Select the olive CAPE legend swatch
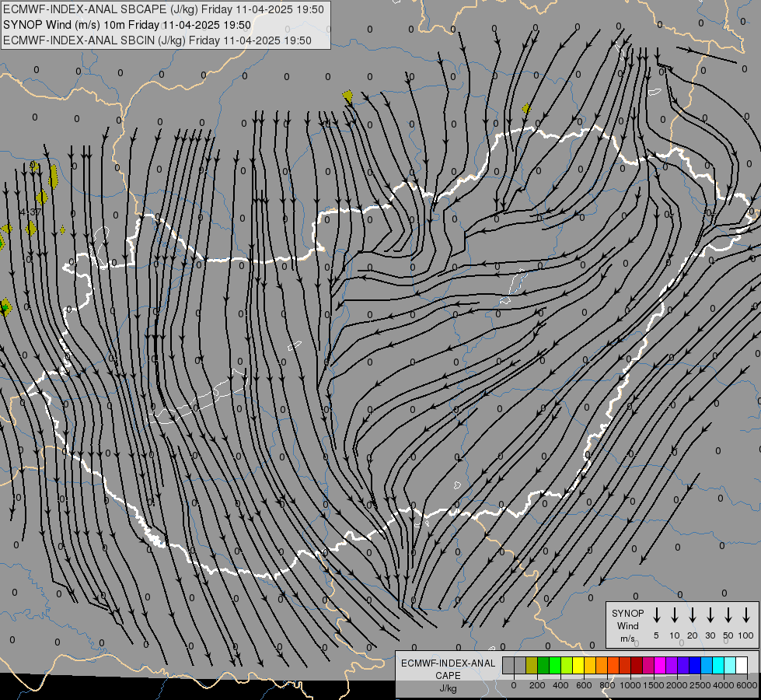The width and height of the screenshot is (761, 700). coord(532,665)
